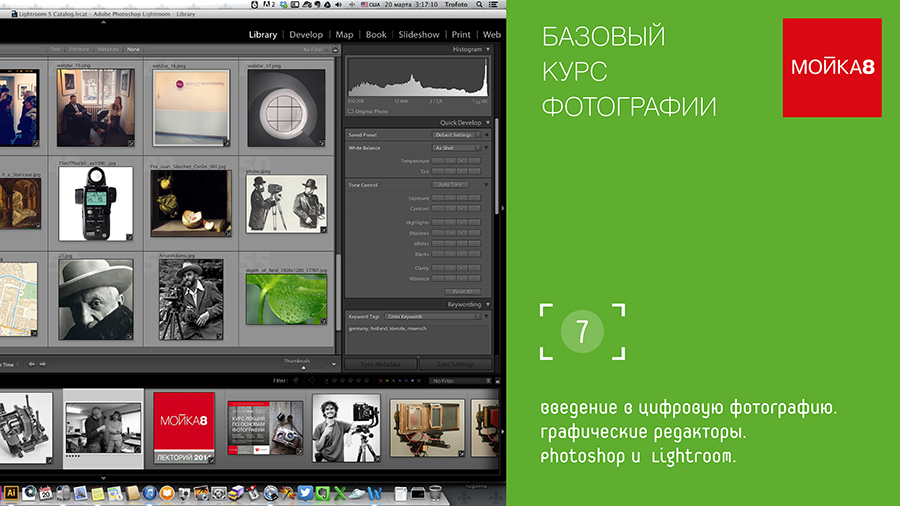
Task: Open the White Balance As Shot dropdown
Action: point(456,148)
